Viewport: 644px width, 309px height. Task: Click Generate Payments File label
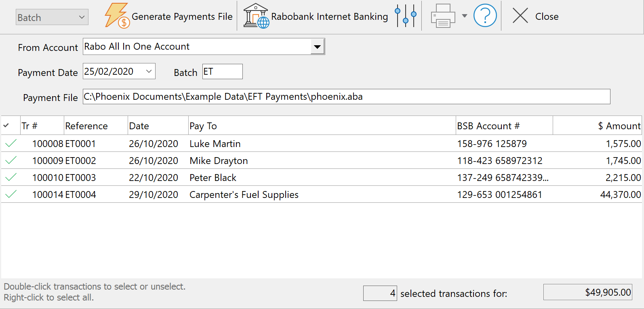[182, 17]
